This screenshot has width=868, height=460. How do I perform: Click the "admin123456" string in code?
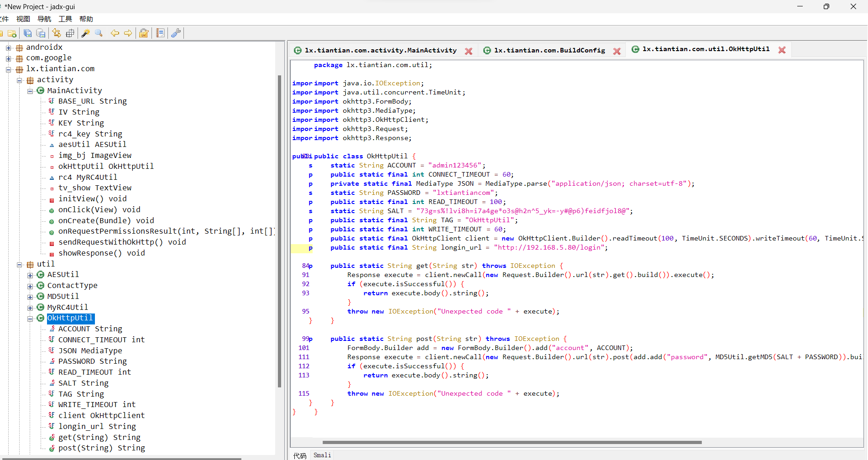(455, 165)
